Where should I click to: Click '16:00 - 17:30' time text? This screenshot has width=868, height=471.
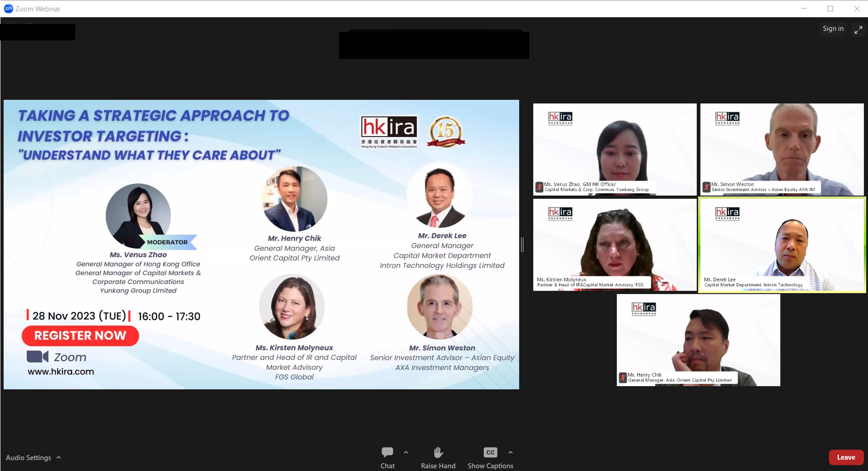coord(169,316)
